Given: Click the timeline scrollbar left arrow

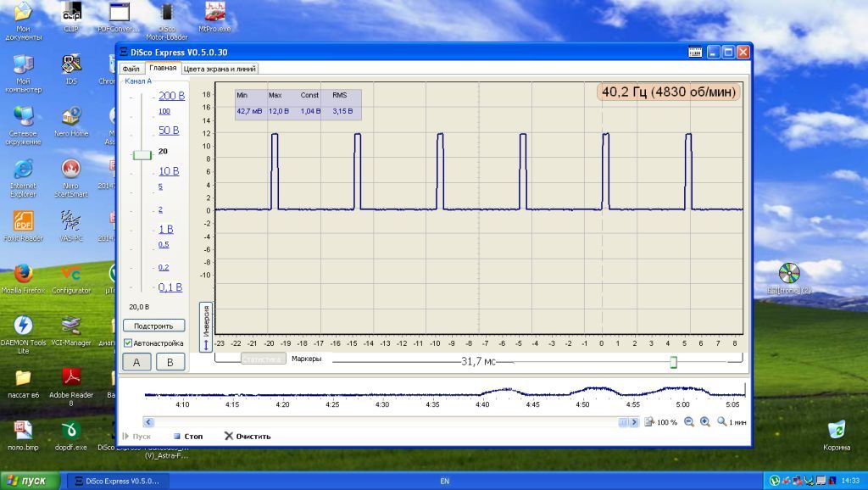Looking at the screenshot, I should point(148,422).
